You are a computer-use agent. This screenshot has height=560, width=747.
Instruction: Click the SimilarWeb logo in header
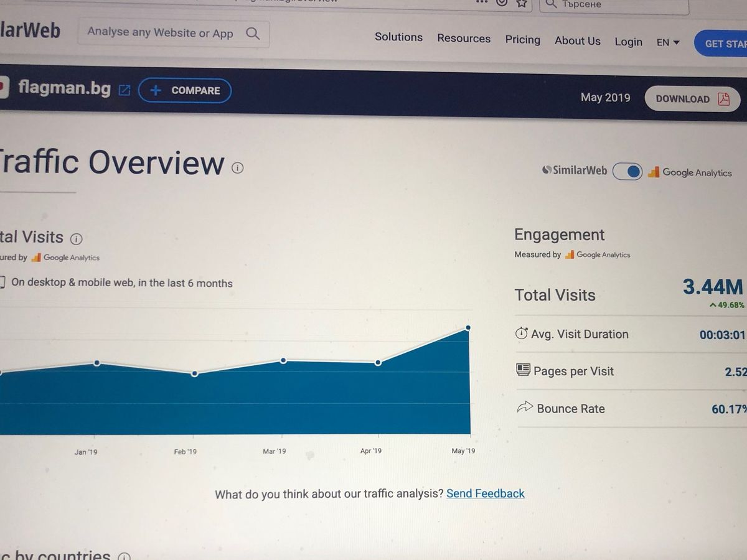tap(30, 29)
